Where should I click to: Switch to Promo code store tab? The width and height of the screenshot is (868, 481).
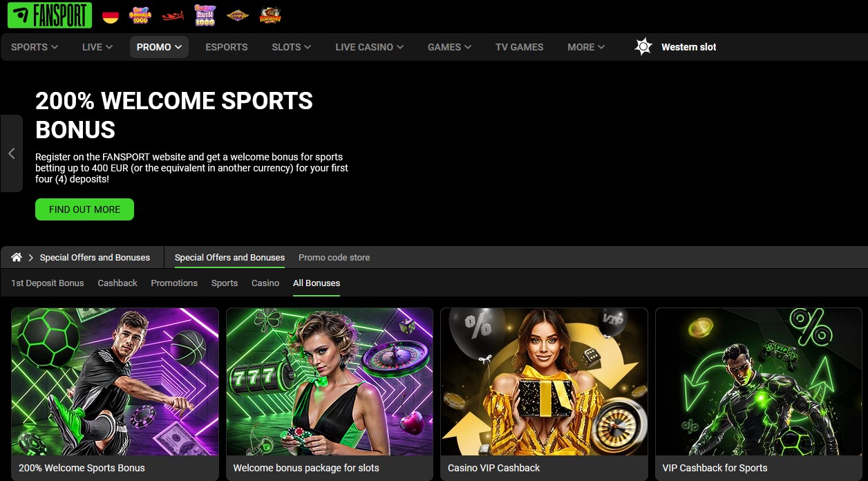tap(334, 257)
